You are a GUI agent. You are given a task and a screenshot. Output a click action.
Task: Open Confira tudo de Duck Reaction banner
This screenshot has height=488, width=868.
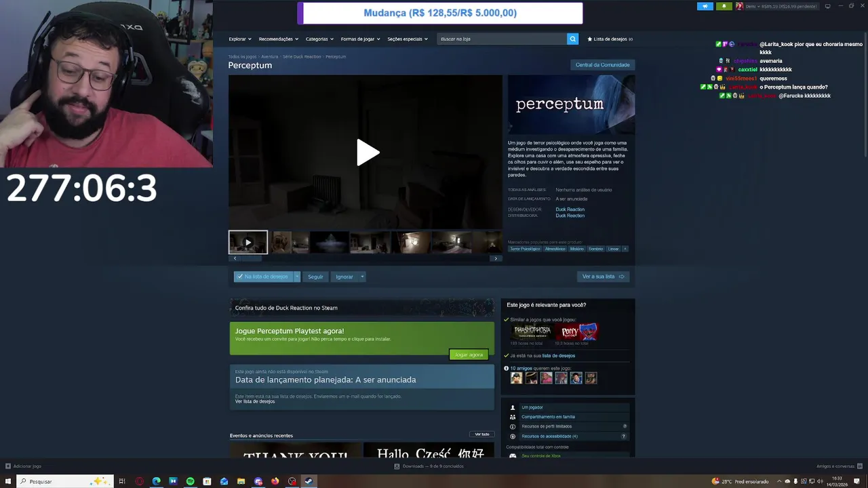coord(362,308)
